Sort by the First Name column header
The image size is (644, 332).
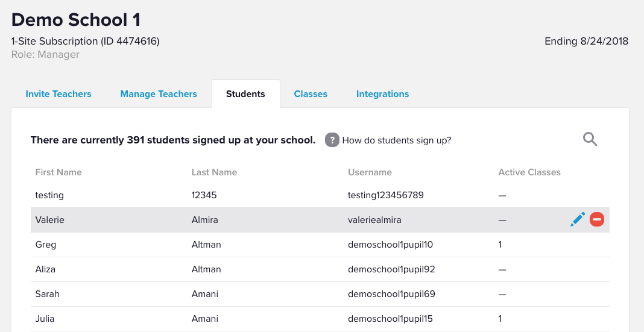tap(58, 172)
